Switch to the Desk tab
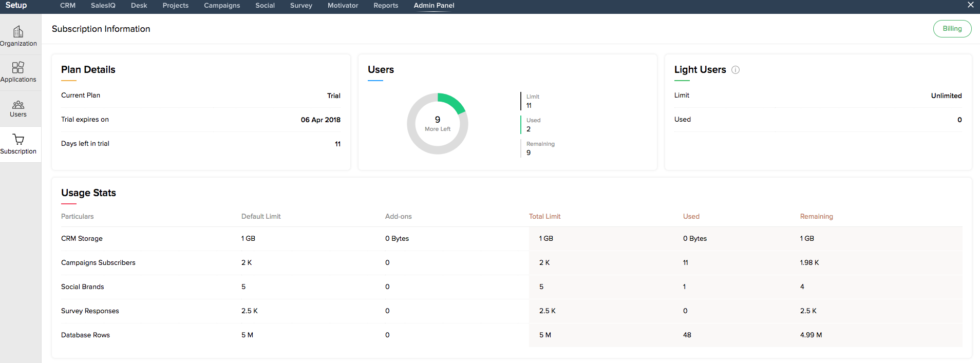The width and height of the screenshot is (980, 363). tap(139, 6)
